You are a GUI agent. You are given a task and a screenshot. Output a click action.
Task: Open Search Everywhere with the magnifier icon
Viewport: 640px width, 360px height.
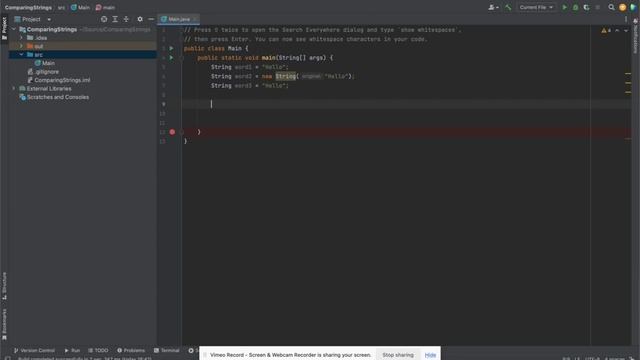611,7
